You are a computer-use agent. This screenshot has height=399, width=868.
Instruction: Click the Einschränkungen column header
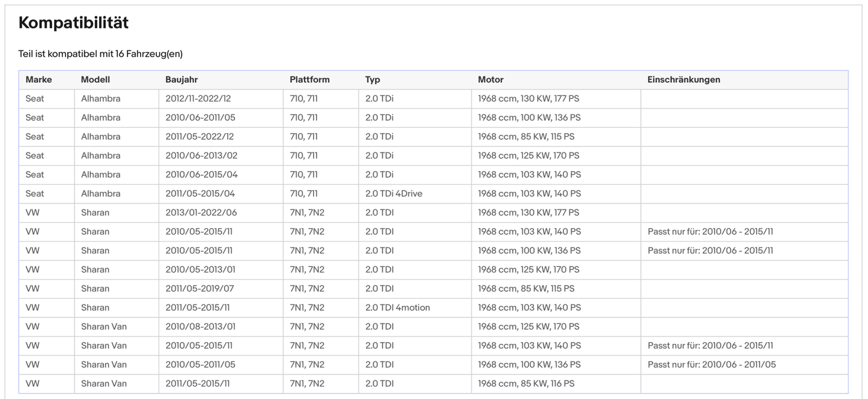click(684, 80)
